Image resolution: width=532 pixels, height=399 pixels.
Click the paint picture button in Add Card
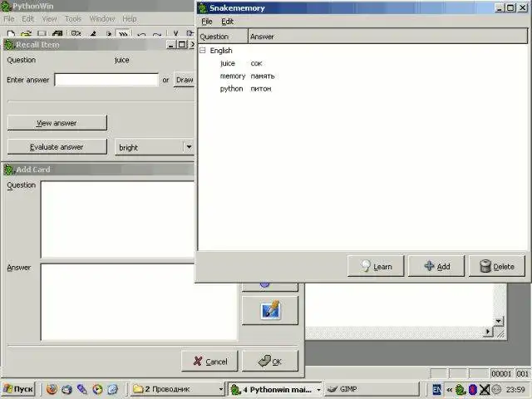pyautogui.click(x=270, y=310)
